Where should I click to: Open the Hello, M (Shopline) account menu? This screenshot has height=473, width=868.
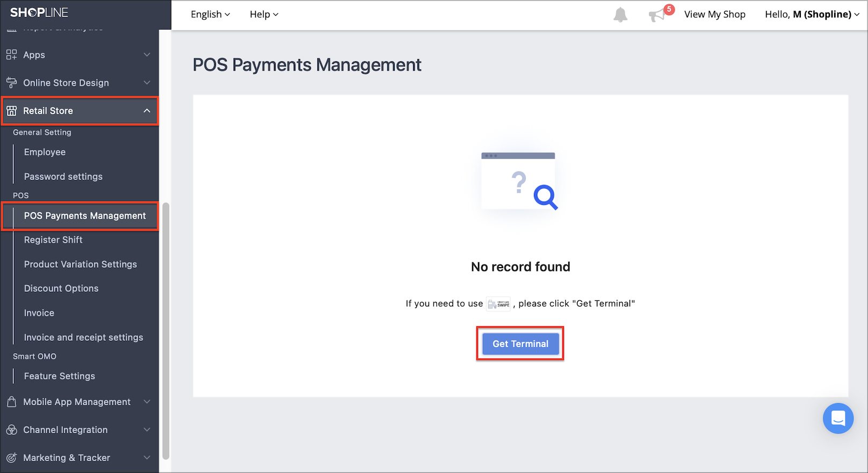[x=812, y=15]
